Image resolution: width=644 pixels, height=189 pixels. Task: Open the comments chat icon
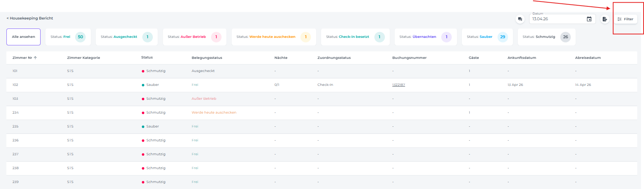click(520, 19)
